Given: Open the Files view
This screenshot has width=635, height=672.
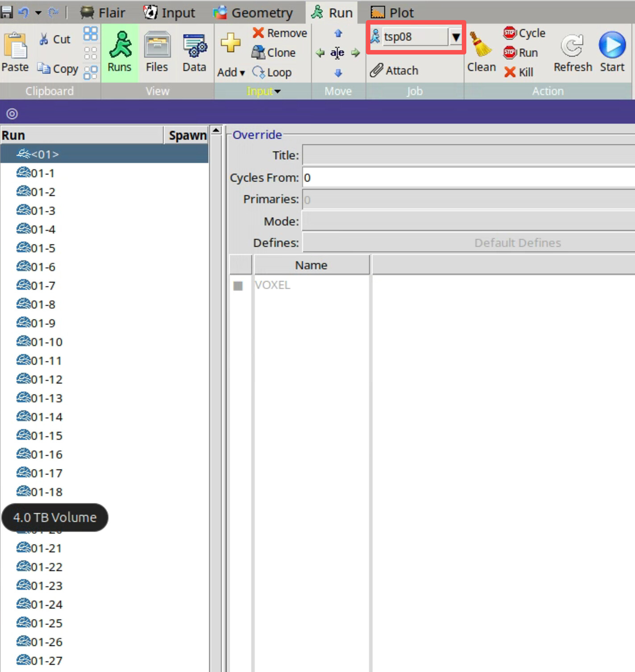Looking at the screenshot, I should tap(157, 52).
